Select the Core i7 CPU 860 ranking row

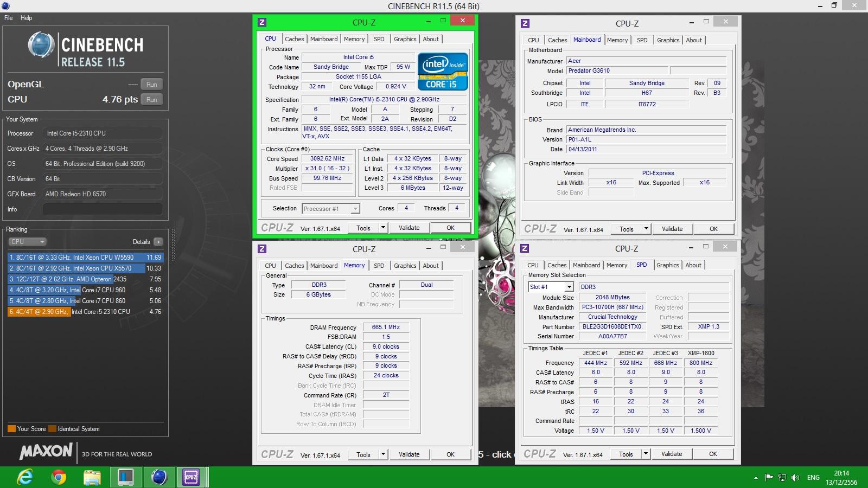[85, 301]
